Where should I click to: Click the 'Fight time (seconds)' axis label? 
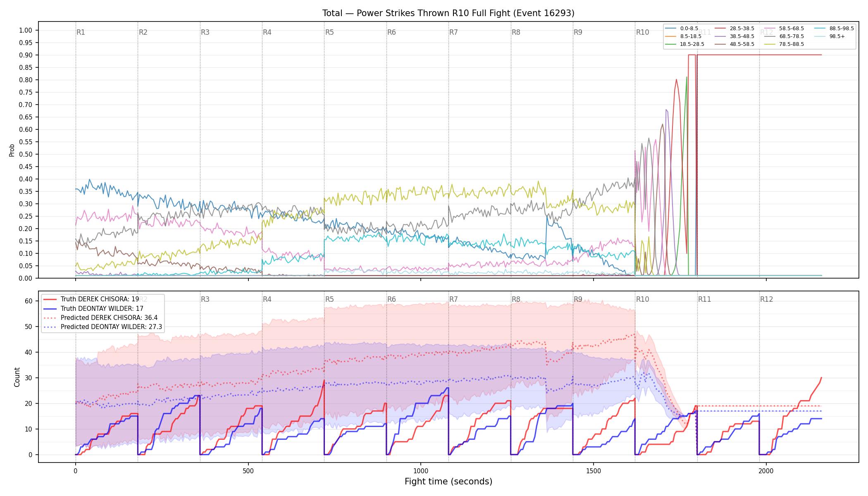point(448,482)
